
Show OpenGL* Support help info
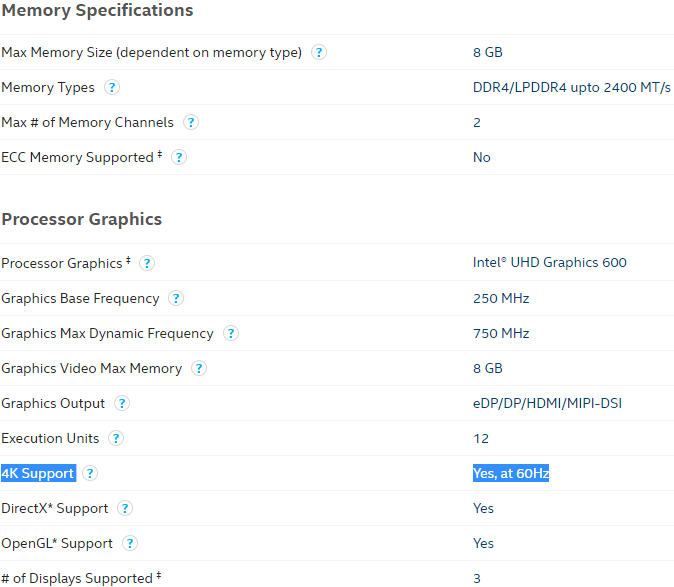pos(130,544)
